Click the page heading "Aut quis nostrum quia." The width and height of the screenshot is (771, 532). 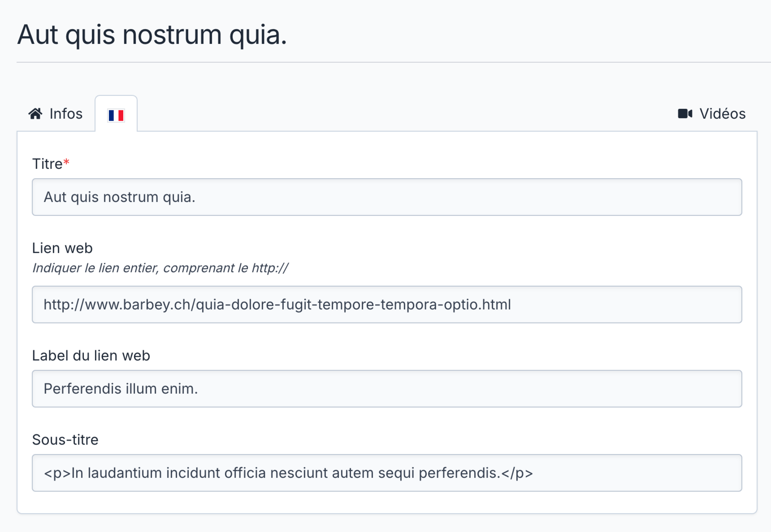coord(152,35)
